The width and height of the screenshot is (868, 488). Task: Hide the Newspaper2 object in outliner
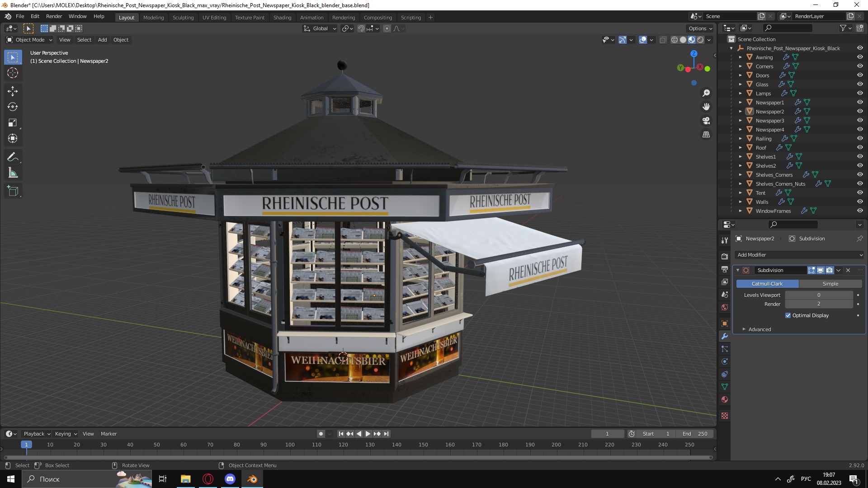pos(860,112)
